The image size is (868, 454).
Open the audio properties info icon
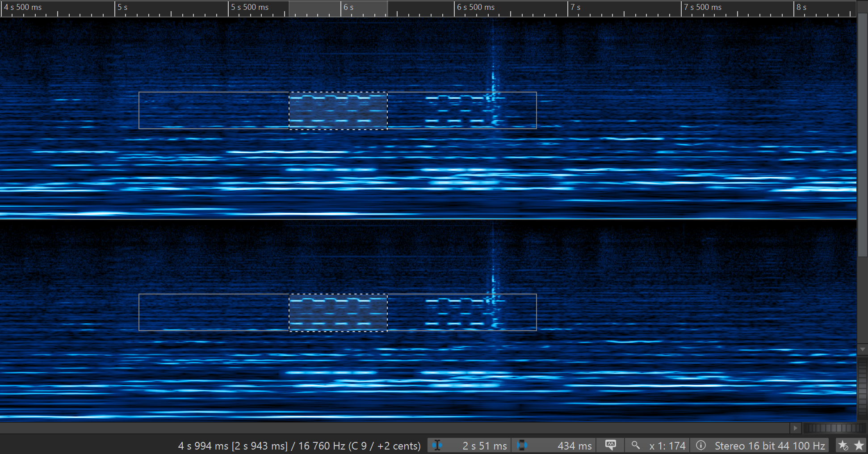click(701, 445)
